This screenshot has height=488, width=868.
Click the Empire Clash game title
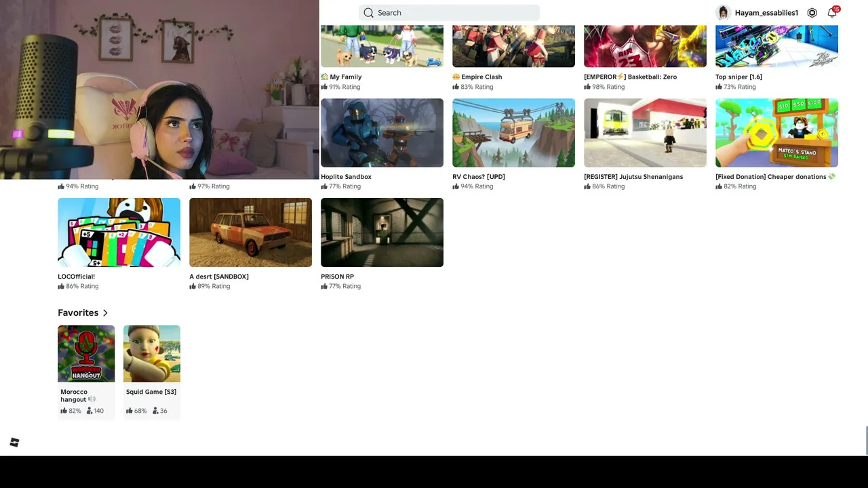477,77
